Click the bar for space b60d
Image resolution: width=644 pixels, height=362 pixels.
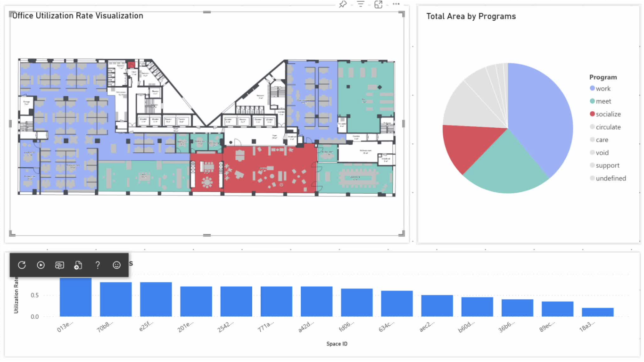click(477, 307)
